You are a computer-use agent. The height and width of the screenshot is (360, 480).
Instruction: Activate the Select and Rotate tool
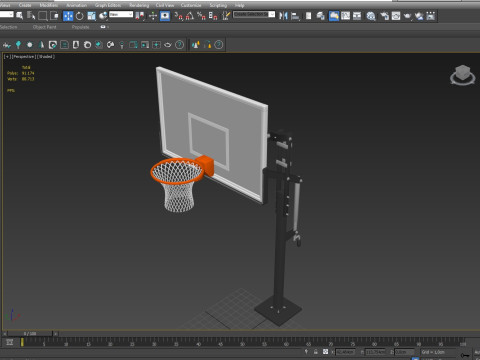click(80, 16)
